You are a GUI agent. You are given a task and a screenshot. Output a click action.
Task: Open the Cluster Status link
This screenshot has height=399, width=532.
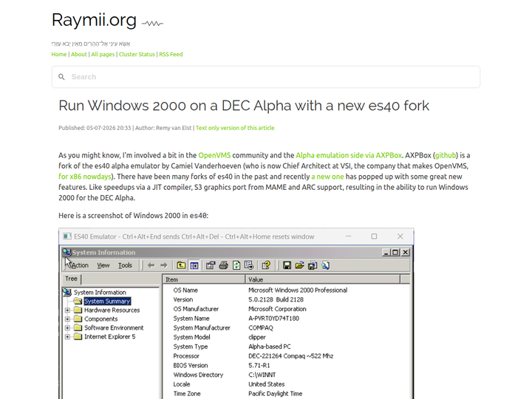click(x=137, y=54)
